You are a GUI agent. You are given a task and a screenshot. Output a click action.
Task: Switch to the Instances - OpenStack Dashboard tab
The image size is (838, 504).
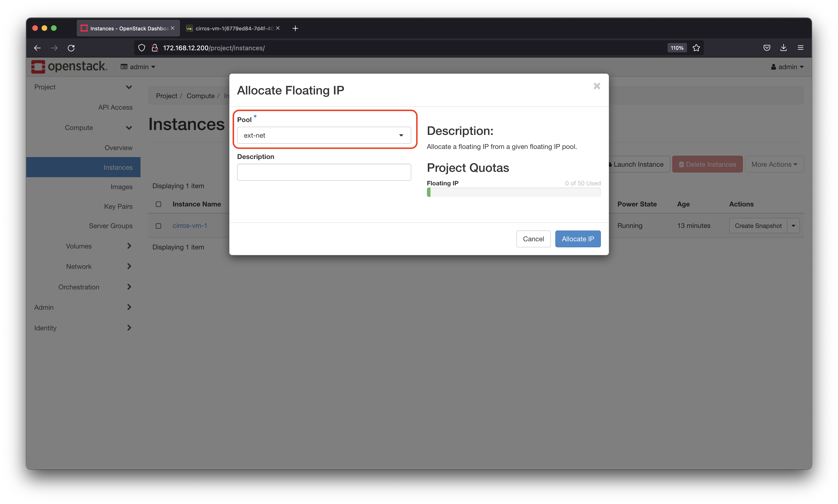point(128,28)
